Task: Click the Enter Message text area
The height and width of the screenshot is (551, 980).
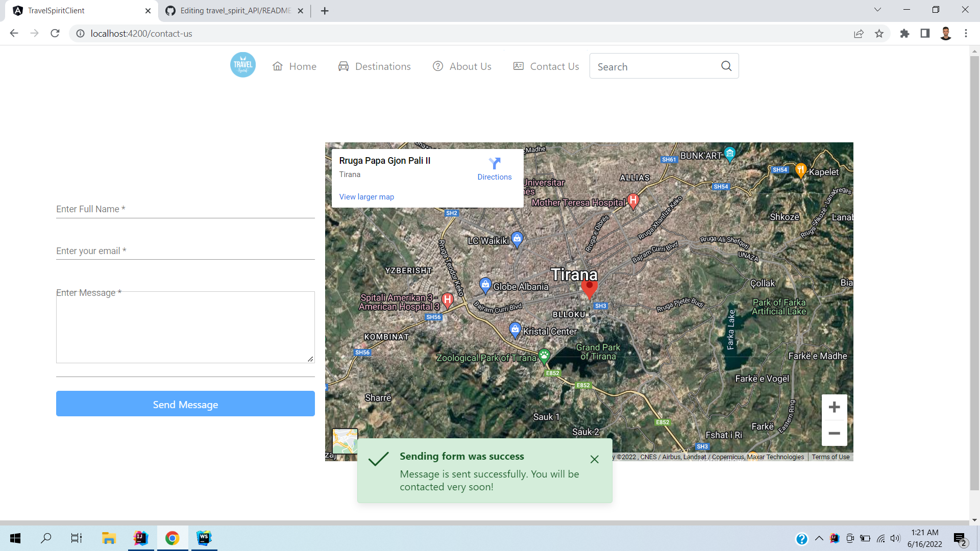Action: [x=185, y=327]
